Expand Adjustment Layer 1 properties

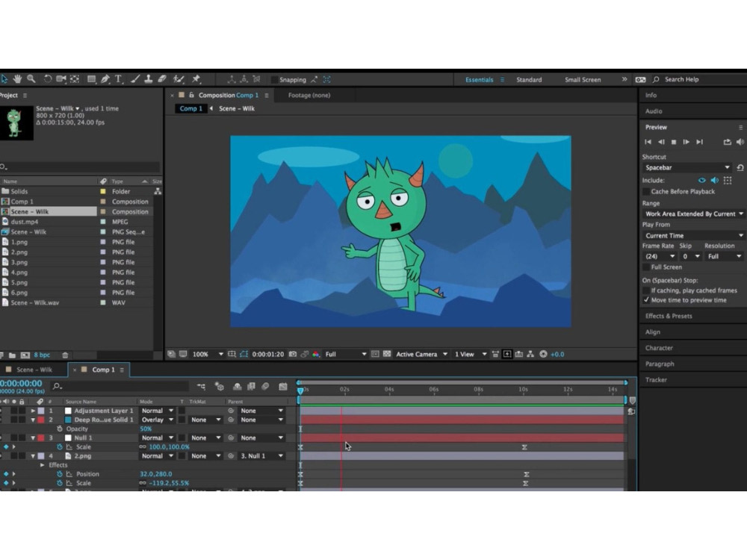33,411
